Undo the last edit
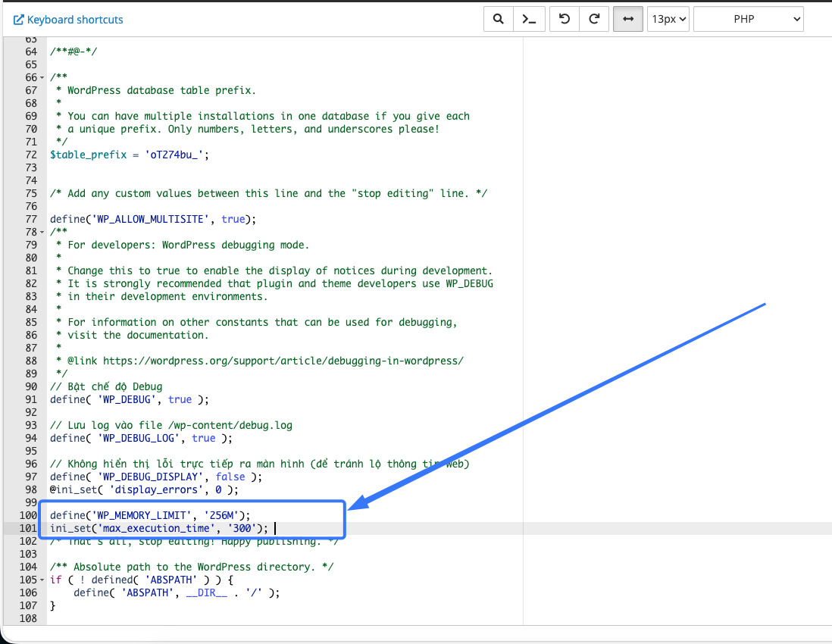The height and width of the screenshot is (644, 832). (x=564, y=20)
